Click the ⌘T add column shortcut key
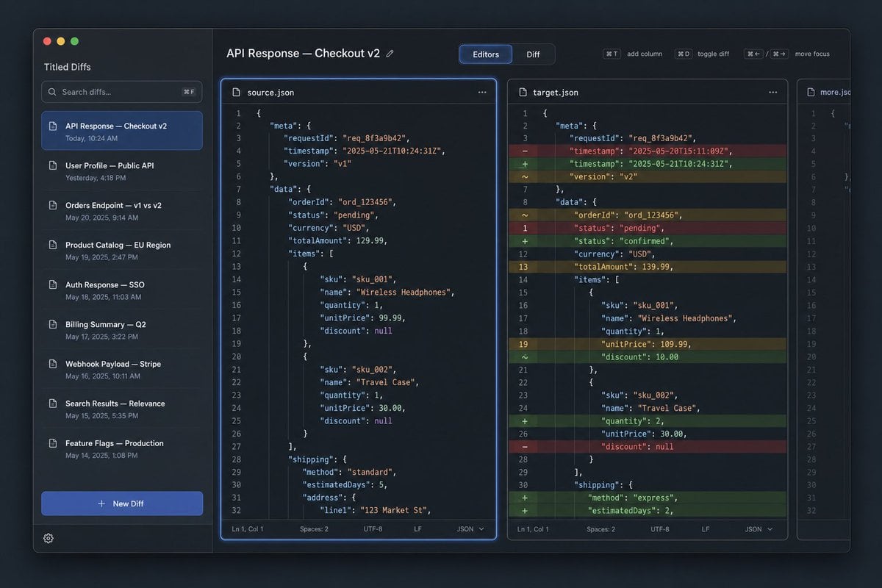Screen dimensions: 882x588 (612, 54)
